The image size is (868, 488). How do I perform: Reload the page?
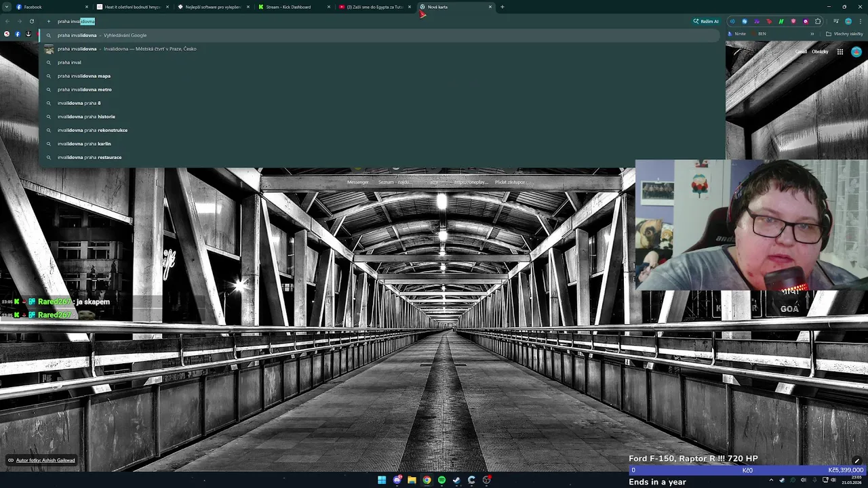click(x=31, y=21)
